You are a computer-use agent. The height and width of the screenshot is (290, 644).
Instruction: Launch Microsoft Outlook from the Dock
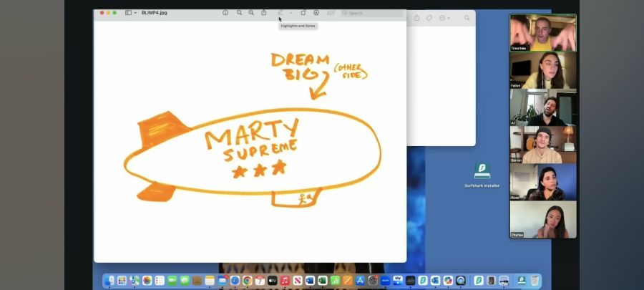tap(435, 281)
